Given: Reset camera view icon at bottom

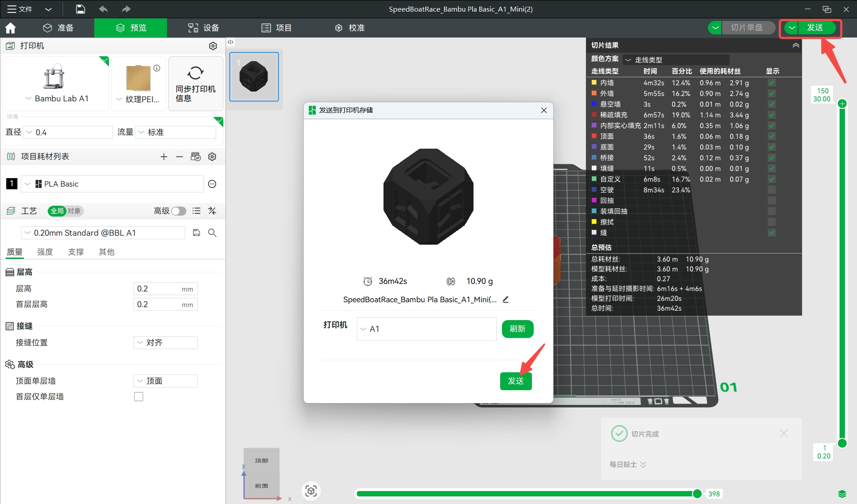Looking at the screenshot, I should (311, 491).
